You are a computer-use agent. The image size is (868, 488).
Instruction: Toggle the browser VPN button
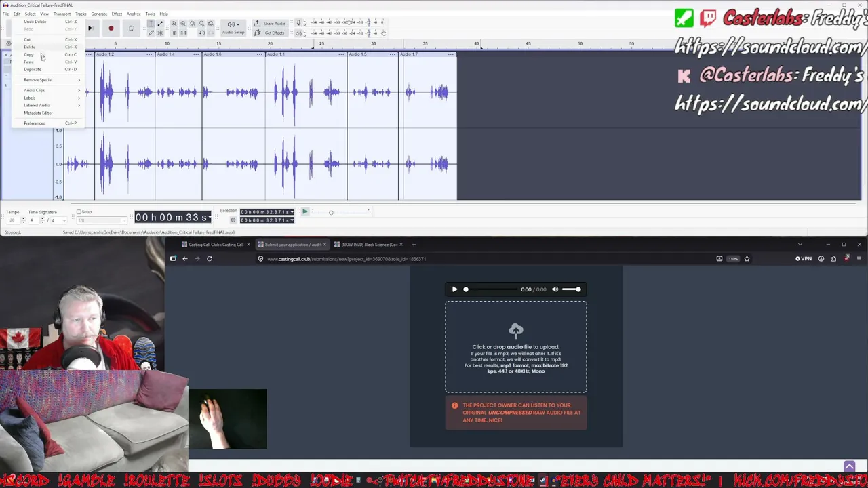click(804, 258)
